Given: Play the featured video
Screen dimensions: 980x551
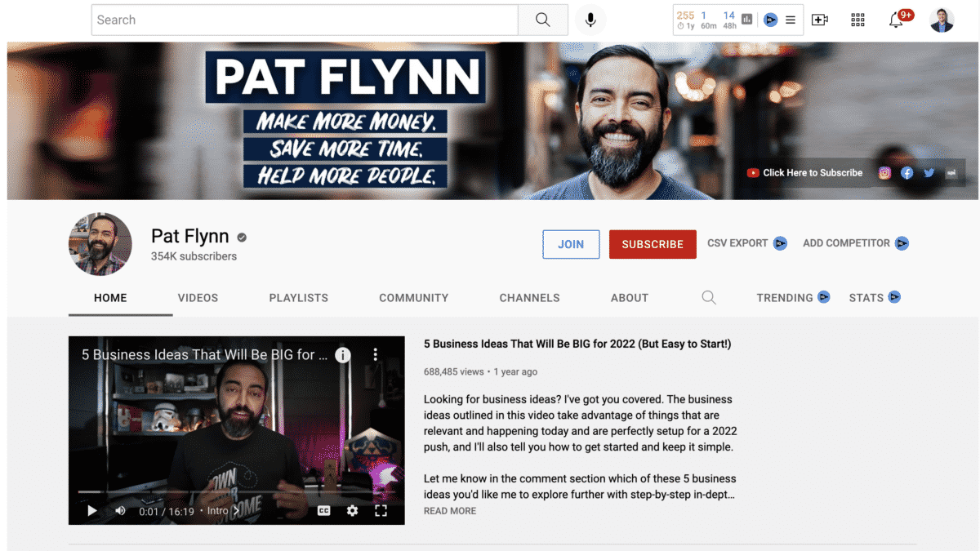Looking at the screenshot, I should [92, 511].
